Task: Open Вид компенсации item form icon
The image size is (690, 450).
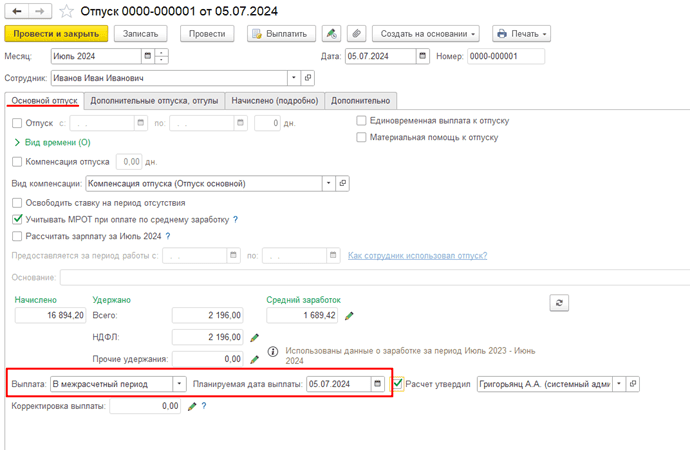Action: click(342, 183)
